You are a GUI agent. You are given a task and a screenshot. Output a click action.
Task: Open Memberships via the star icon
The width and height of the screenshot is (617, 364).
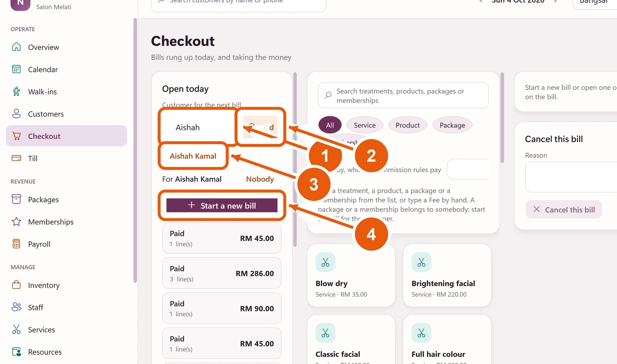(16, 222)
